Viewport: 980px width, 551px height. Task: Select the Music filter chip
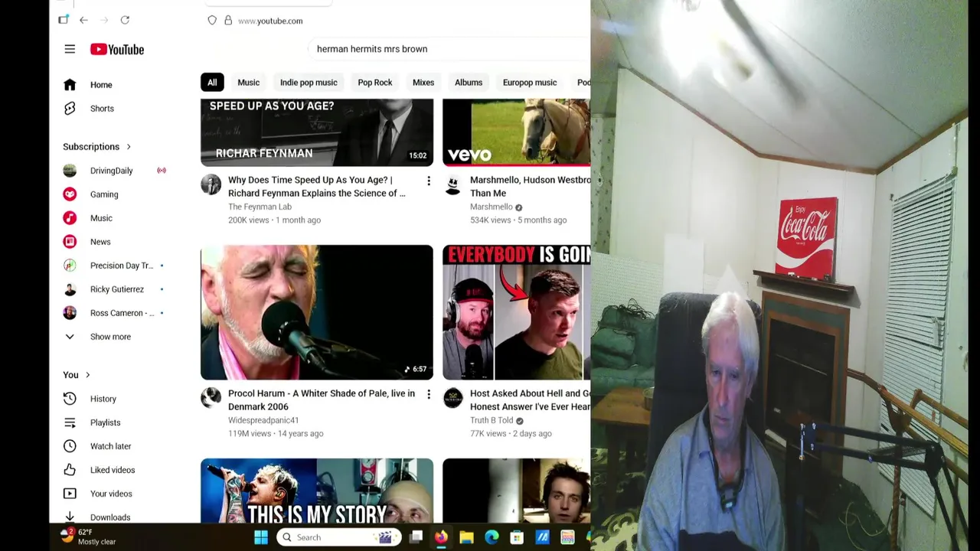tap(248, 83)
